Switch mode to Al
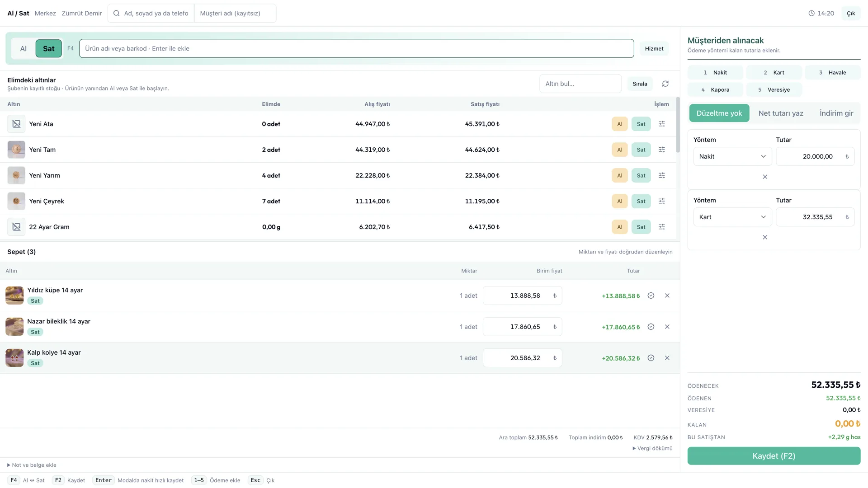Image resolution: width=868 pixels, height=488 pixels. [x=24, y=48]
